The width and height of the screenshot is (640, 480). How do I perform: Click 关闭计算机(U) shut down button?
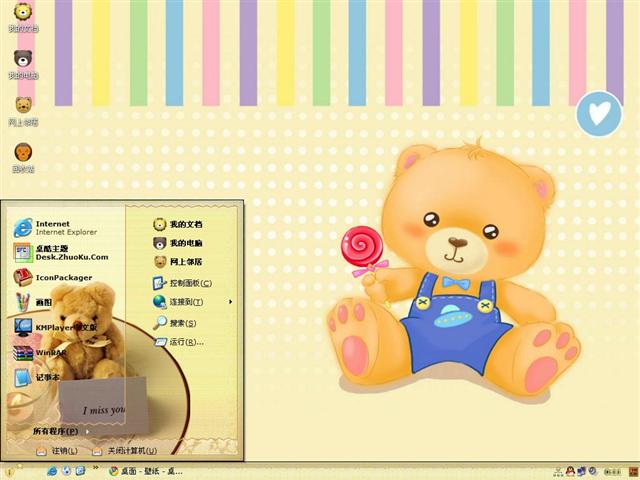coord(124,451)
